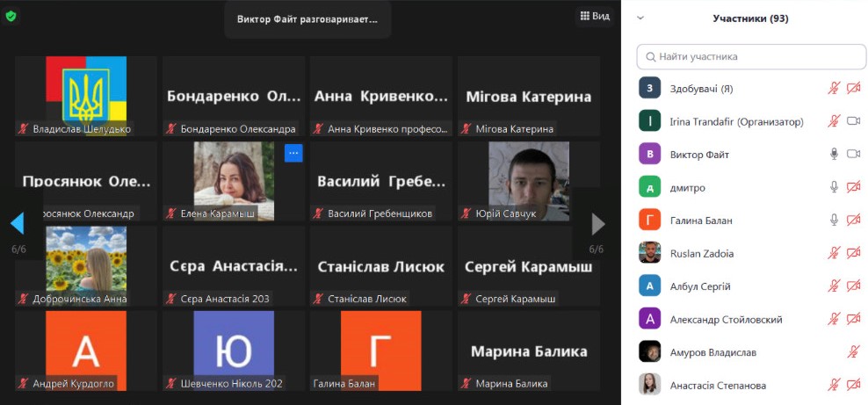Click the Виктор Файт разговаривает speaker banner
Viewport: 868px width, 405px height.
(307, 18)
